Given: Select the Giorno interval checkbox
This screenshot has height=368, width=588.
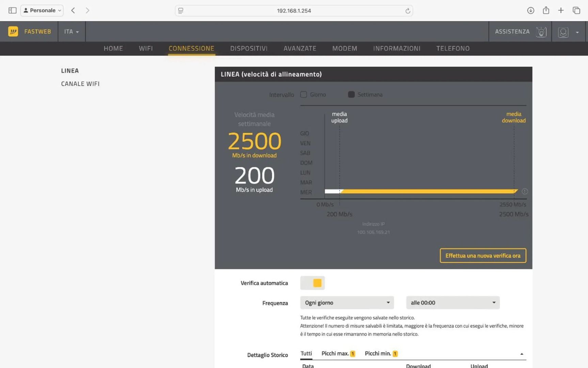Looking at the screenshot, I should pos(303,95).
